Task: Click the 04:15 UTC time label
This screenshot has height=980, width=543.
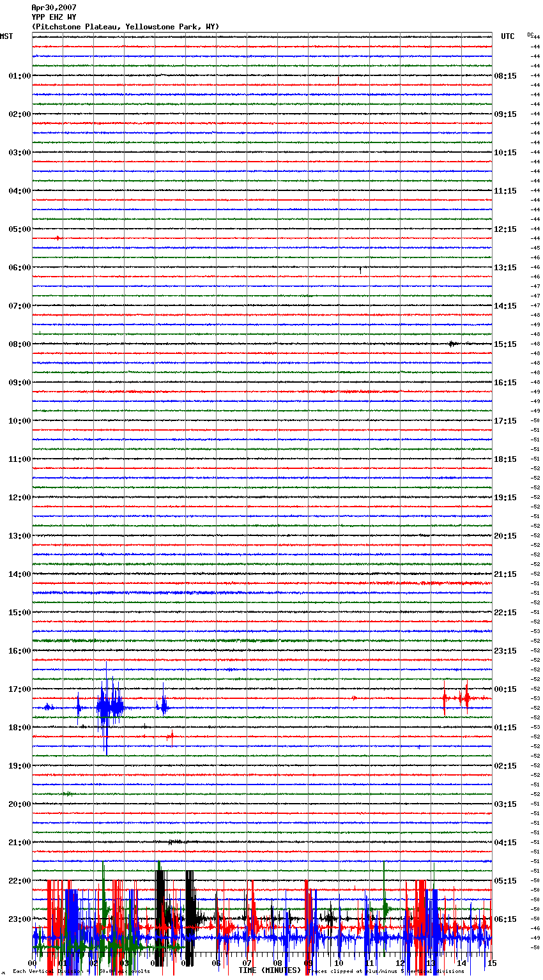Action: [x=505, y=843]
